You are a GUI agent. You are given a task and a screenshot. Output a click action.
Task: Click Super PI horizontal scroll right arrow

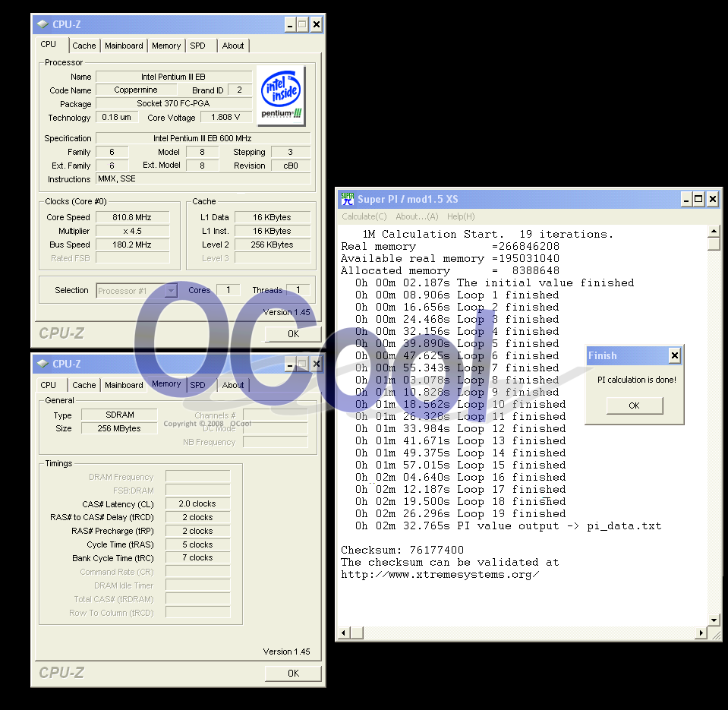point(701,633)
